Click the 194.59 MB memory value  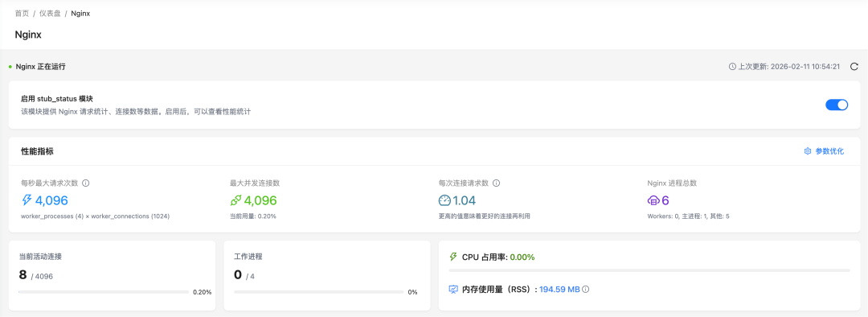[x=559, y=290]
